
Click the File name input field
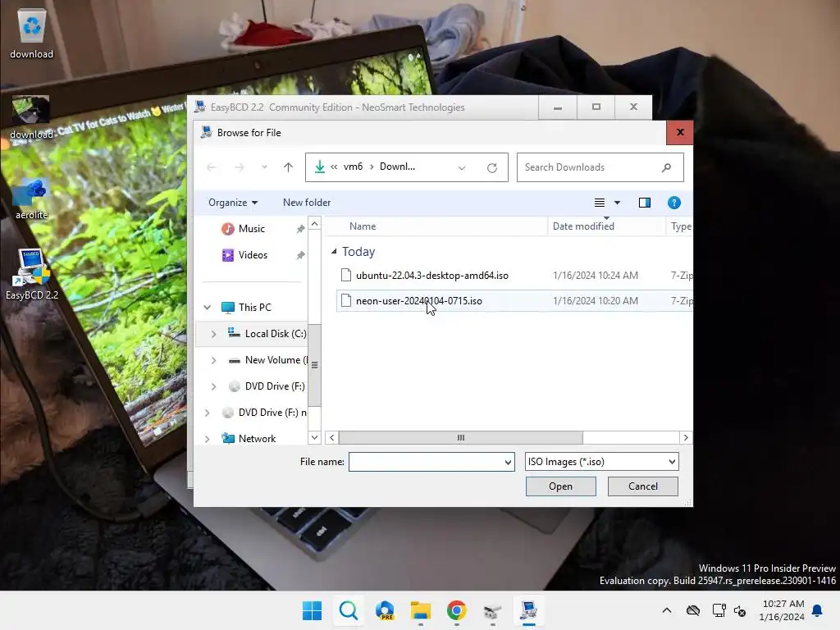[x=427, y=462]
